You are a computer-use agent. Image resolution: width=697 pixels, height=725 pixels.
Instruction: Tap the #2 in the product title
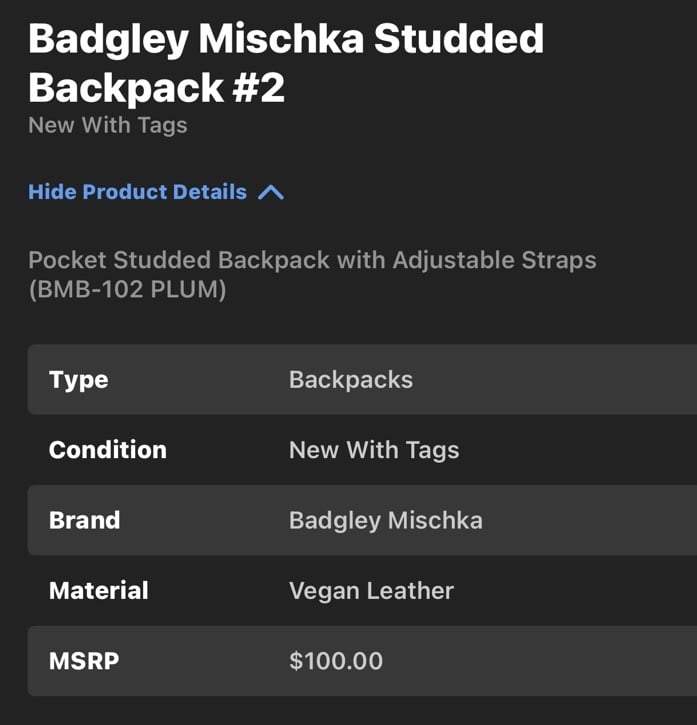click(258, 88)
